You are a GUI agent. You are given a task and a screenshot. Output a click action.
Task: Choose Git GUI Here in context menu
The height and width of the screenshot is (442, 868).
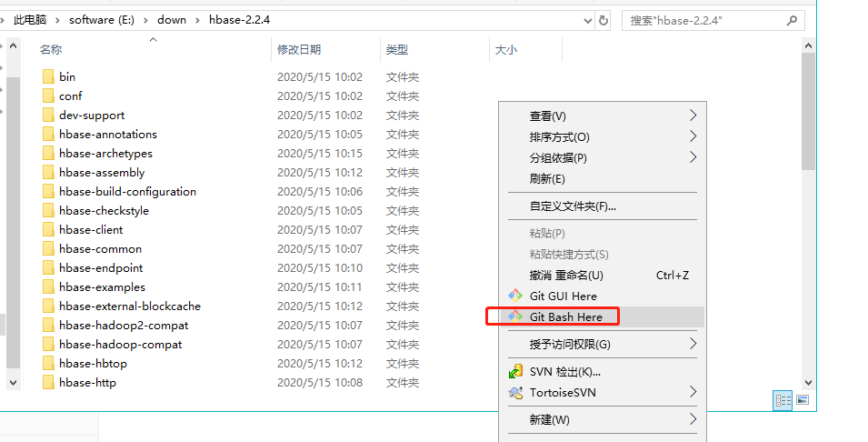603,296
